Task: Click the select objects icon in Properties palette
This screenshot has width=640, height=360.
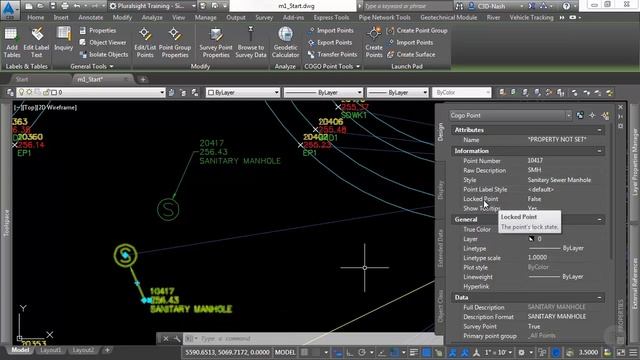Action: [592, 116]
